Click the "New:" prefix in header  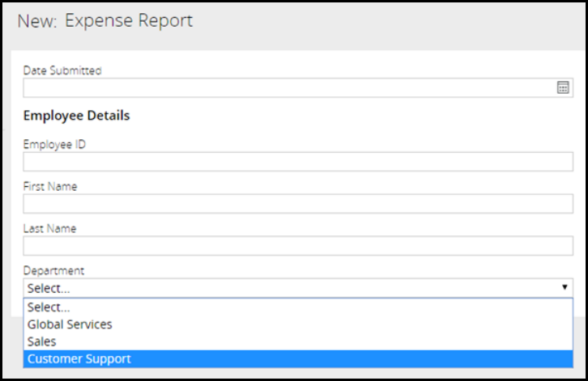pyautogui.click(x=37, y=21)
